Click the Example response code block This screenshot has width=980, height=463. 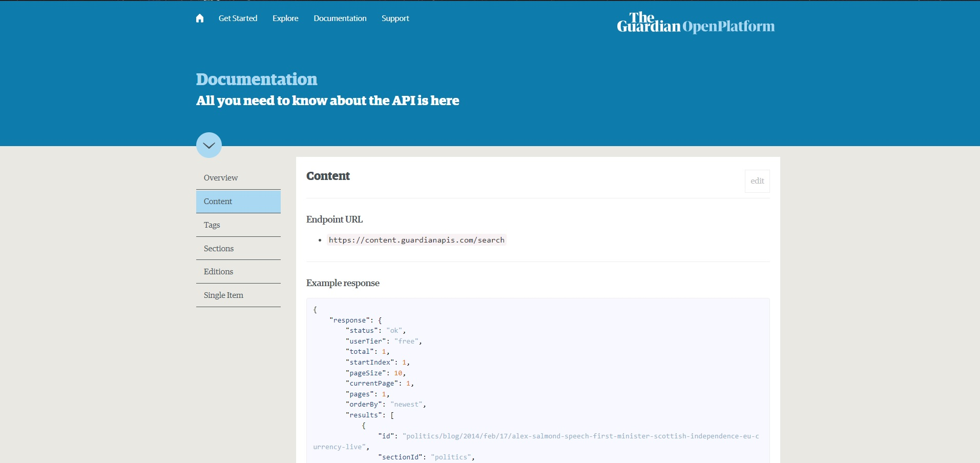tap(537, 379)
